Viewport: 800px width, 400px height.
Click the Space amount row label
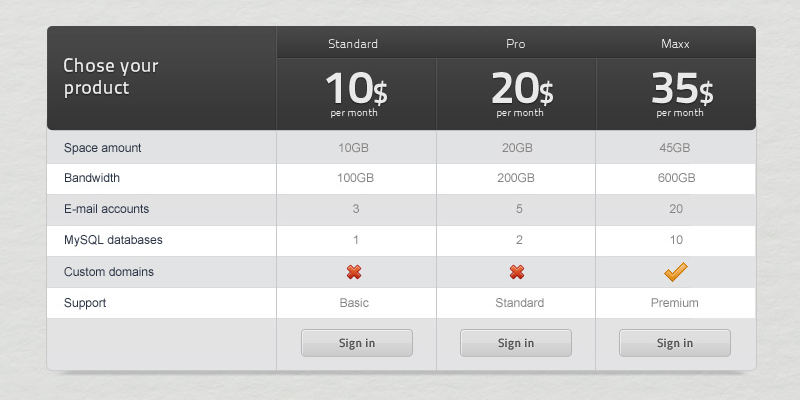[x=103, y=148]
